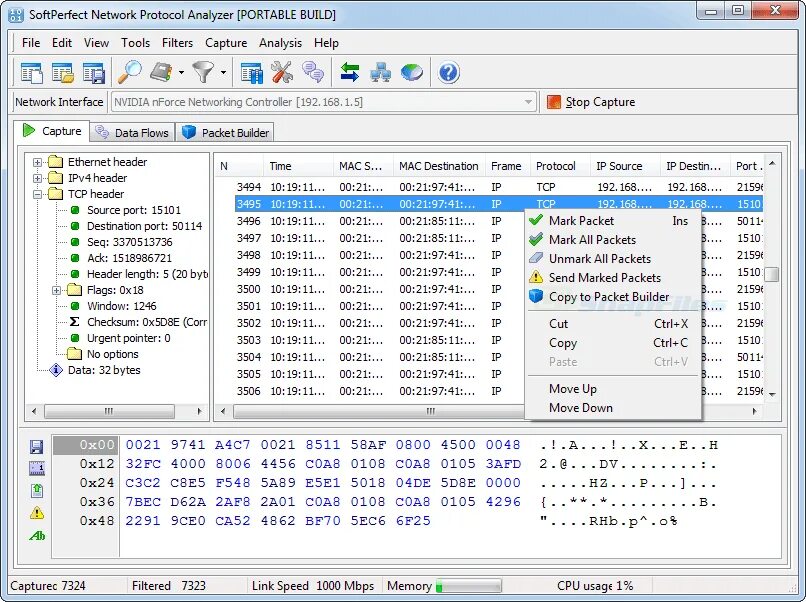
Task: Open the Analysis menu
Action: point(280,43)
